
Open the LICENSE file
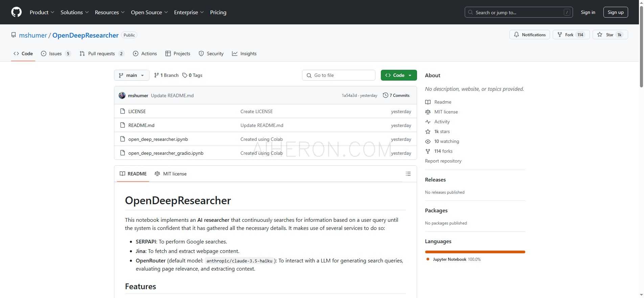pyautogui.click(x=137, y=111)
